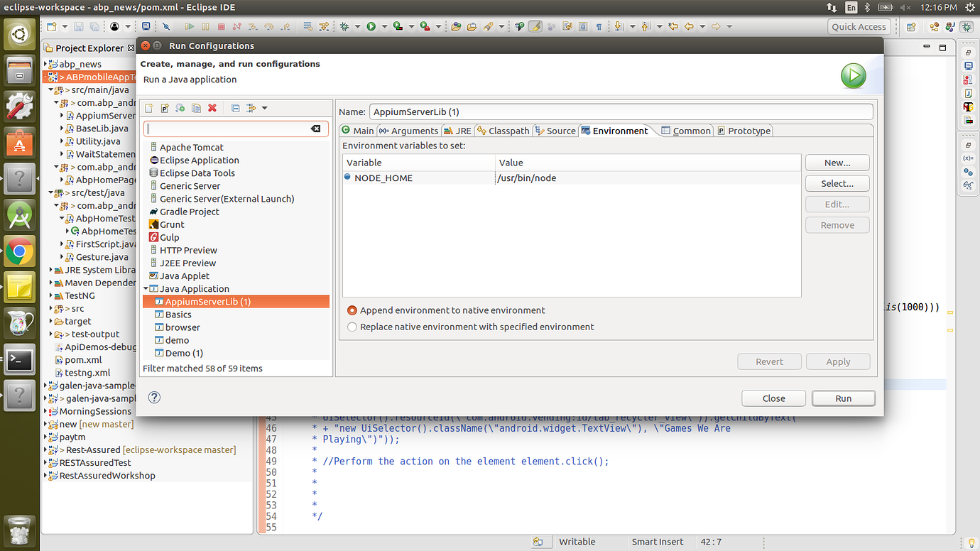Click the Quick Access field
The width and height of the screenshot is (980, 551).
click(859, 27)
